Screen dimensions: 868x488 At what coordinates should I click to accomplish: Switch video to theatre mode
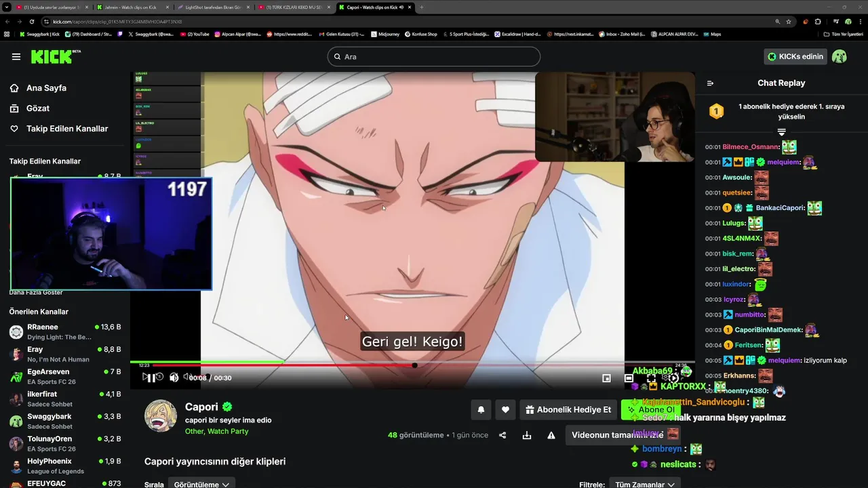(x=629, y=378)
